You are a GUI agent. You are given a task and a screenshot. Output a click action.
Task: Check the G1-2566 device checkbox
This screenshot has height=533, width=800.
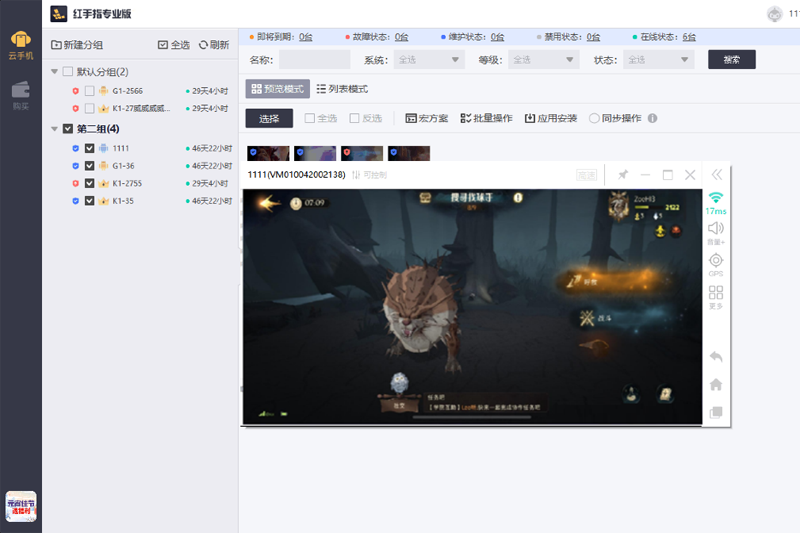pos(89,91)
